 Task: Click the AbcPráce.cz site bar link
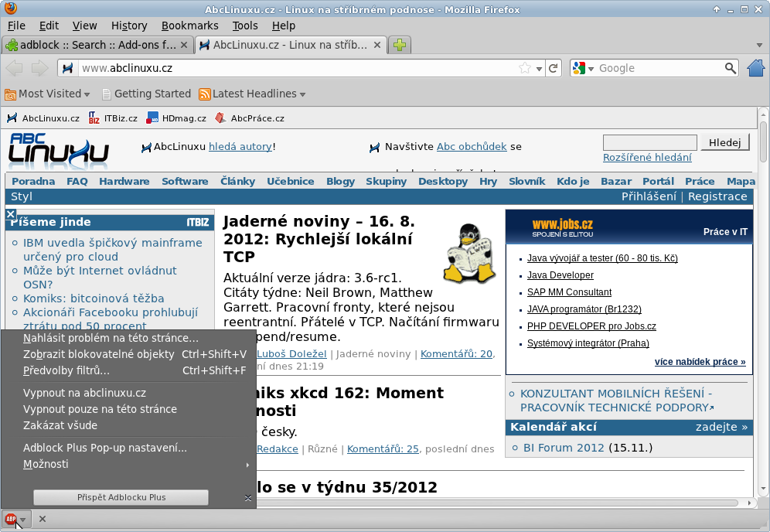pyautogui.click(x=250, y=118)
